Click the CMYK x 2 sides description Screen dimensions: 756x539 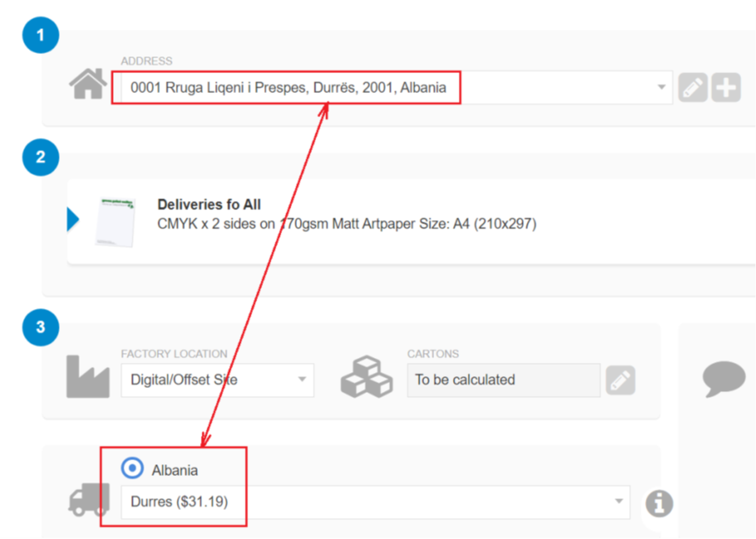(347, 224)
